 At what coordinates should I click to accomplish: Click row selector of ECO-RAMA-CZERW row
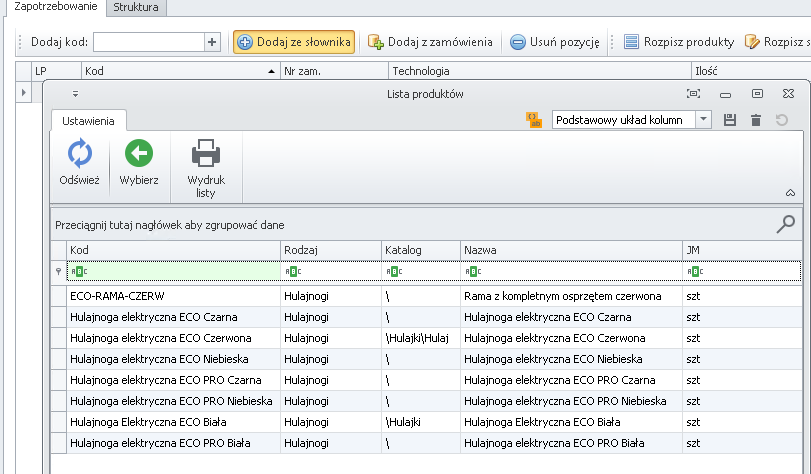coord(58,296)
